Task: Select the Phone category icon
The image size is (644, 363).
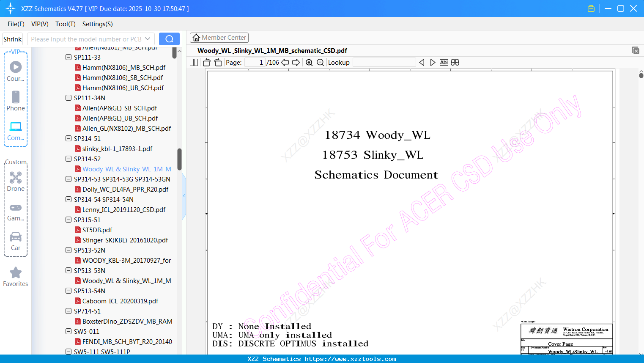Action: click(16, 97)
